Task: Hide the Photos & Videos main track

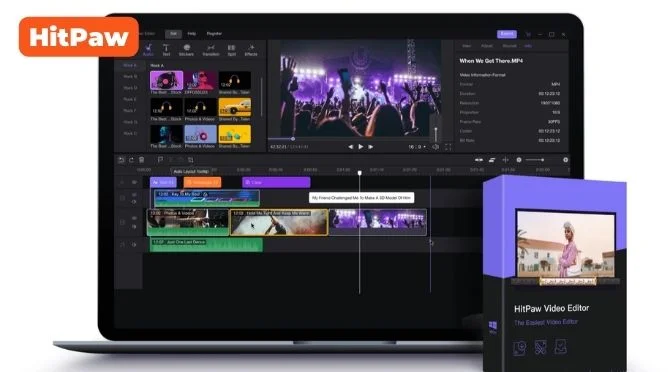Action: tap(134, 218)
